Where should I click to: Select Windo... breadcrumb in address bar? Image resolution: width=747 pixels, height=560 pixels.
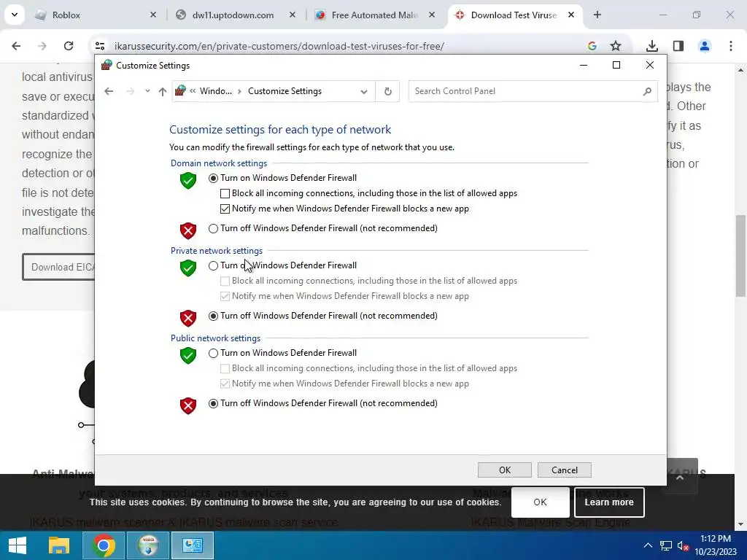216,91
